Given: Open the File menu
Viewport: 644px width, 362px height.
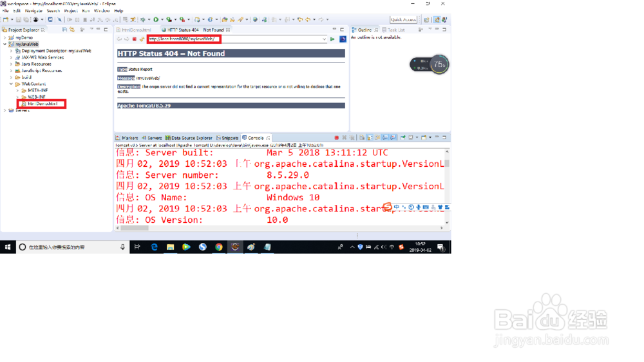Looking at the screenshot, I should tap(5, 11).
